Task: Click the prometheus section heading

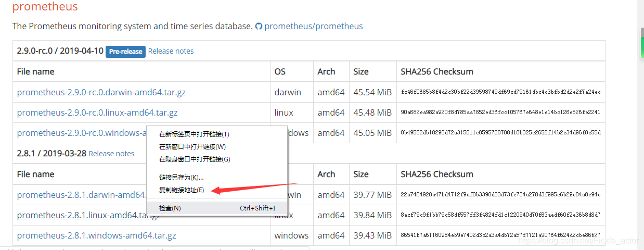Action: 45,7
